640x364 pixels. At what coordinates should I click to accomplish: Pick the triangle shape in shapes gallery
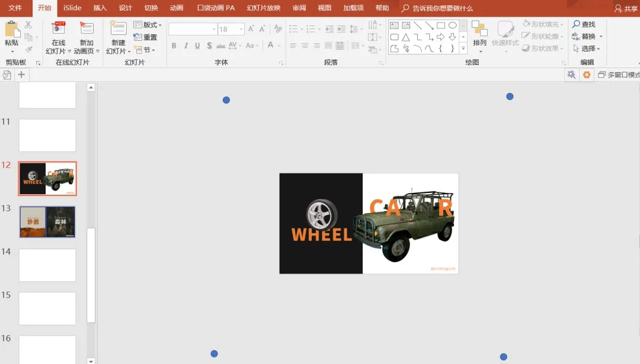click(x=406, y=37)
